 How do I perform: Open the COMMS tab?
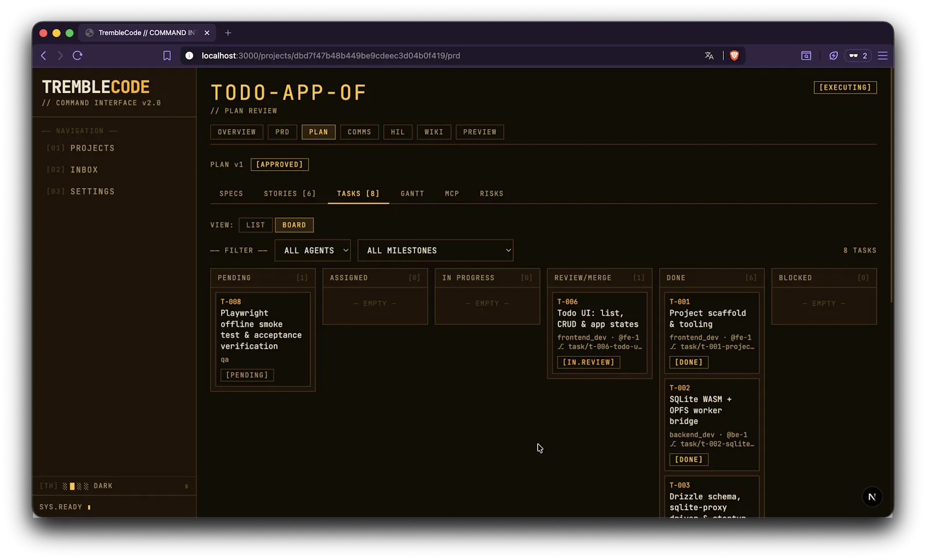tap(359, 132)
